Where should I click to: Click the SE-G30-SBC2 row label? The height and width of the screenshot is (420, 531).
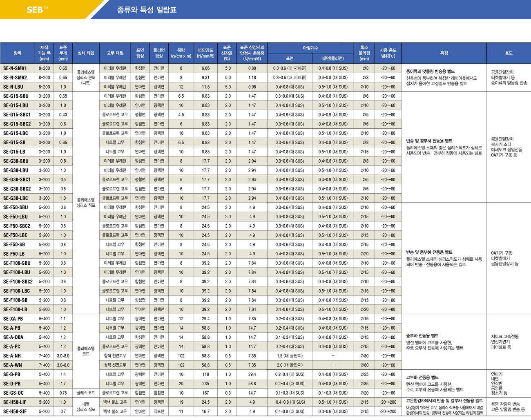[17, 189]
